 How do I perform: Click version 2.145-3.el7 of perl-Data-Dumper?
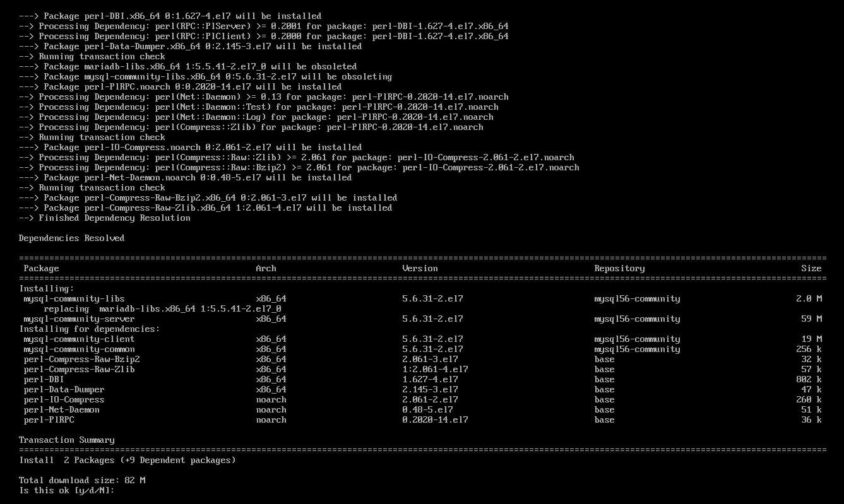coord(431,389)
